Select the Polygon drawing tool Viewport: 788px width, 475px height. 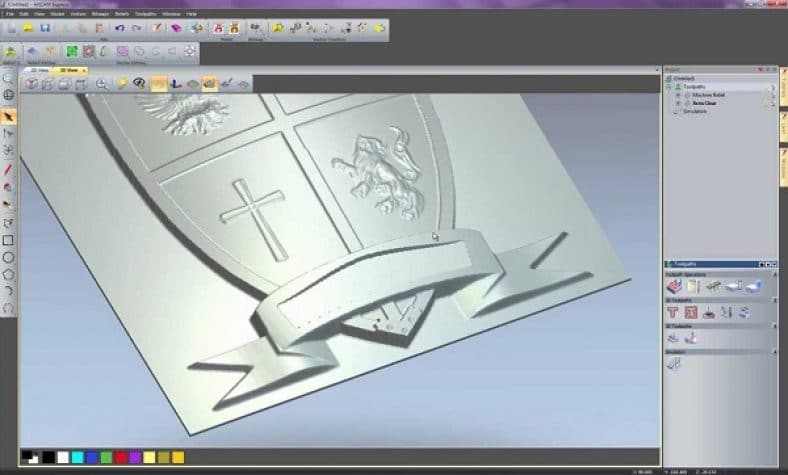point(8,274)
